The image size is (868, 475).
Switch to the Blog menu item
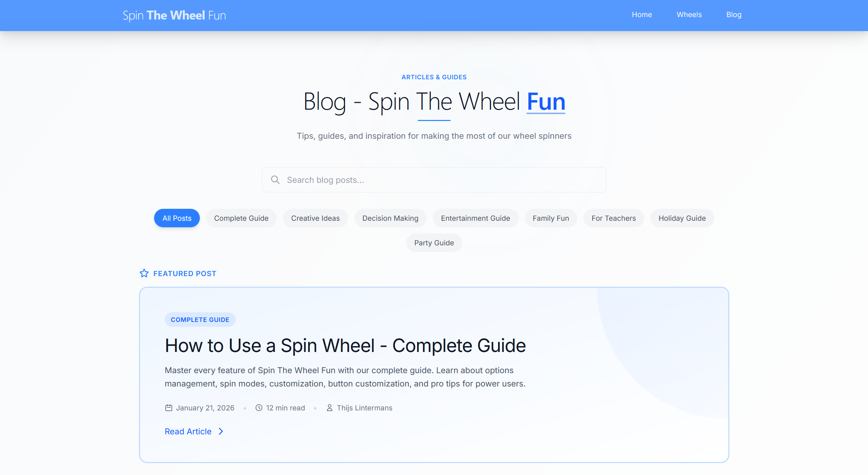734,14
